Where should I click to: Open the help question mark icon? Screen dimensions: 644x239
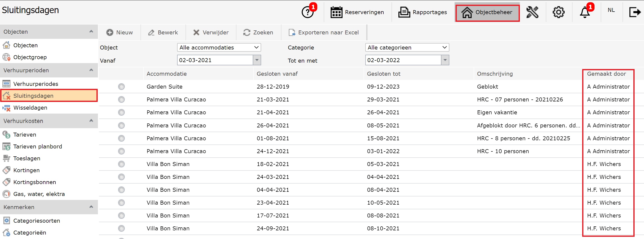[x=307, y=12]
